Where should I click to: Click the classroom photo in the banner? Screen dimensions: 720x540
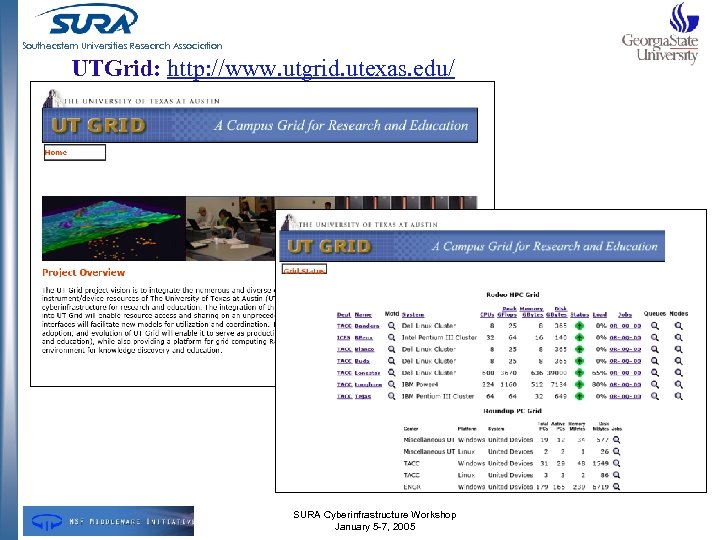(231, 228)
